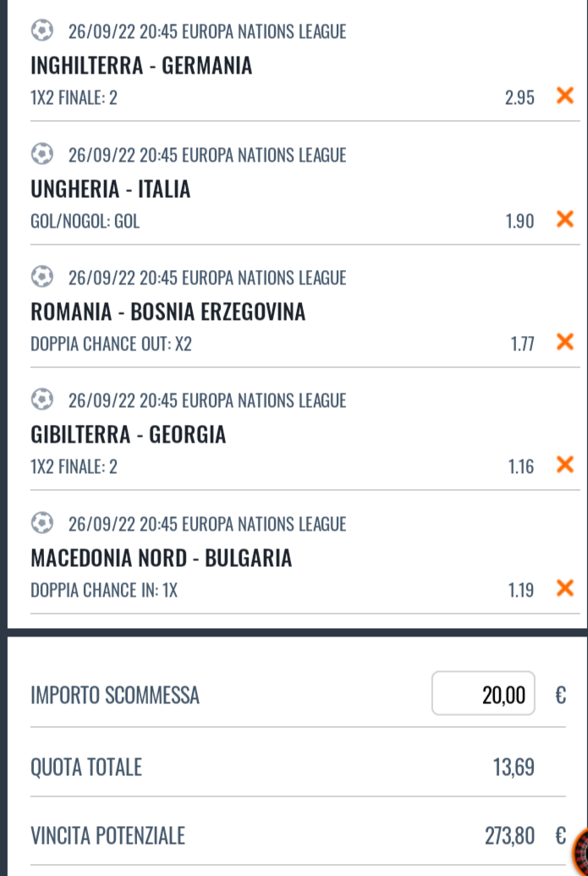The image size is (588, 876).
Task: Open the Gibilterra - Georgia match
Action: (x=129, y=435)
